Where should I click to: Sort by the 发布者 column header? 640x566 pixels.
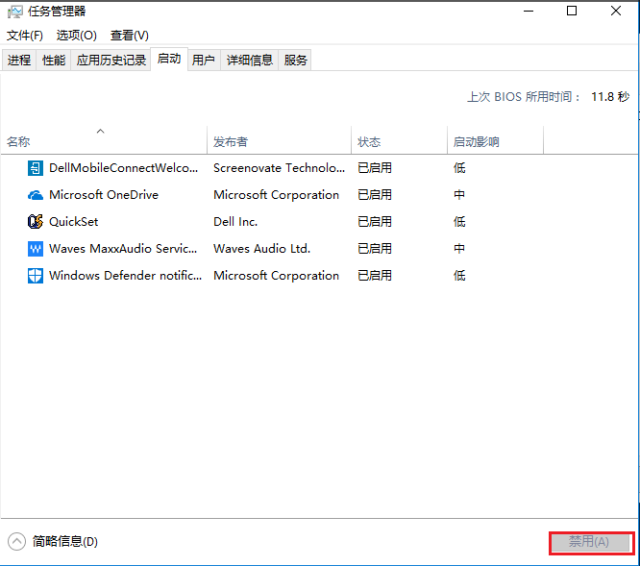(279, 141)
